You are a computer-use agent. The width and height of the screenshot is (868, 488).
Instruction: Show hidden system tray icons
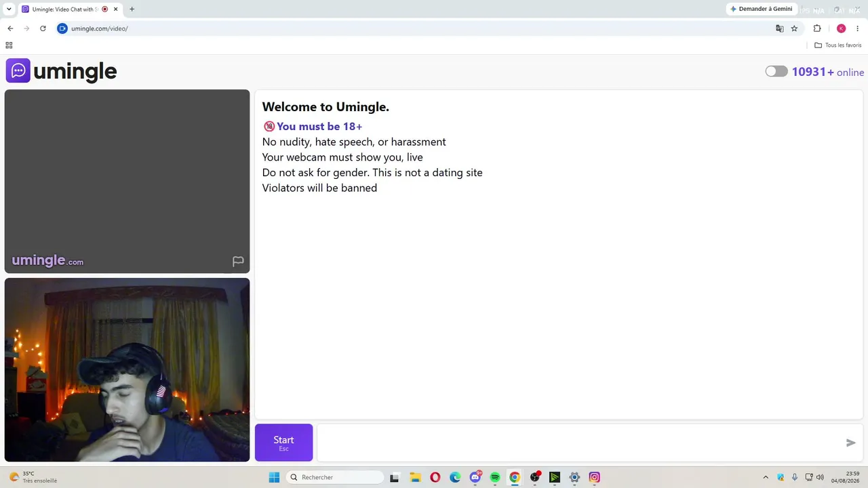[x=766, y=477]
